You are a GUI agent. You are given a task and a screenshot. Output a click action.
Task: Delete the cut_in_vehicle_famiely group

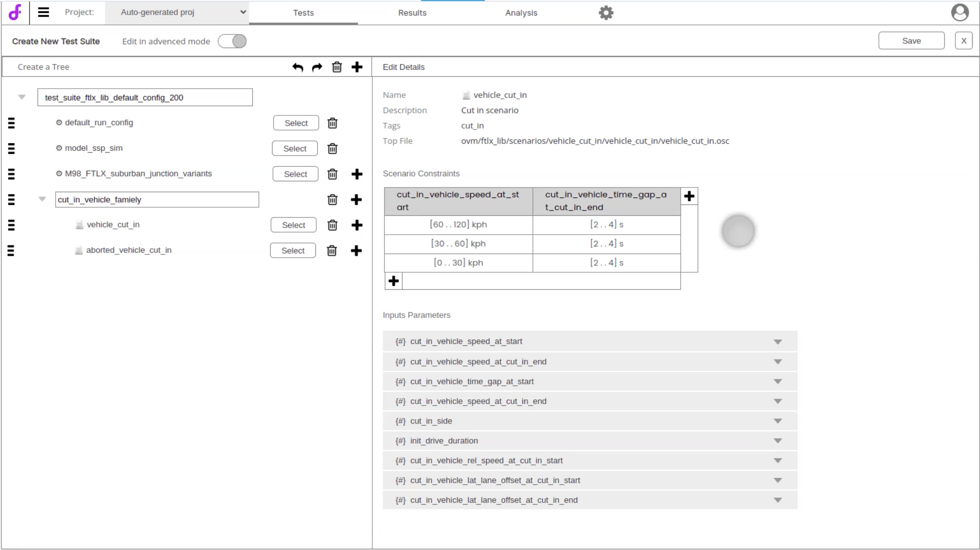332,200
